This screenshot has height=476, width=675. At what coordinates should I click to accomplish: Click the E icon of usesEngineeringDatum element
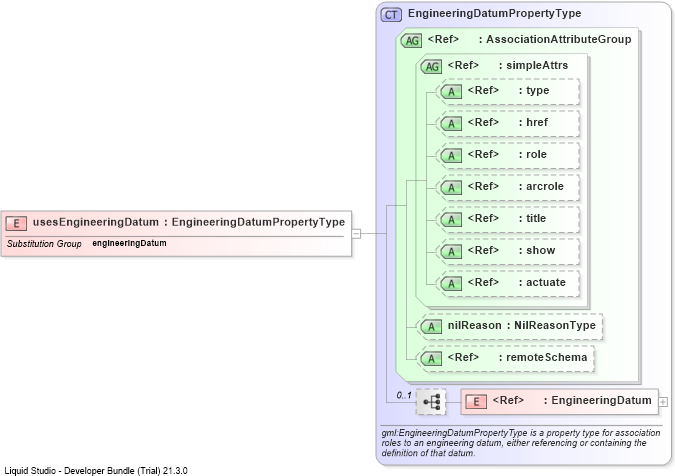tap(16, 223)
